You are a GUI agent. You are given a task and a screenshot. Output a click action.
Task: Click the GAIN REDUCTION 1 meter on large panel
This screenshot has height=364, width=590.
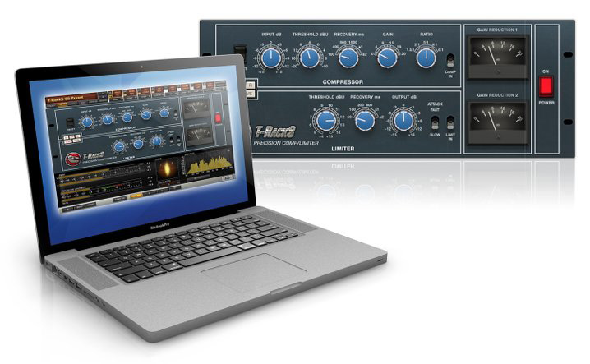tap(497, 57)
